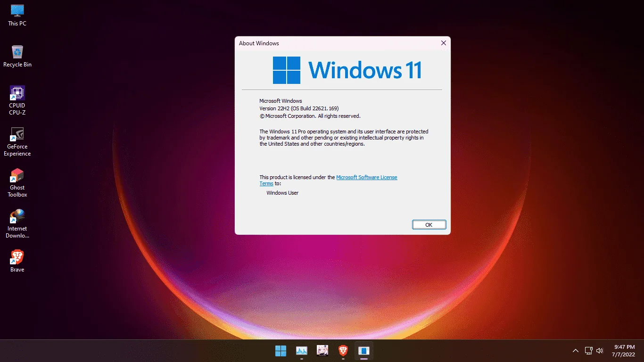Select the Brave shortcut on the desktop
The height and width of the screenshot is (362, 644).
pyautogui.click(x=17, y=261)
